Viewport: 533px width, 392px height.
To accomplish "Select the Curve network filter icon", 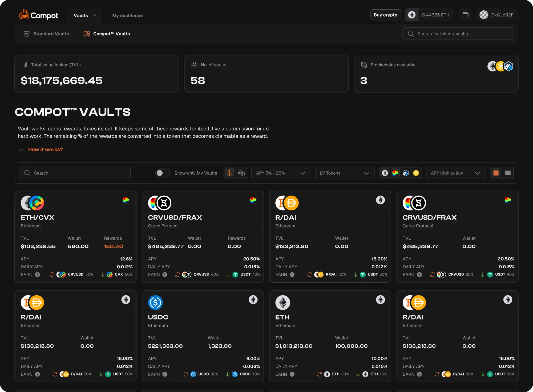I will (x=395, y=173).
